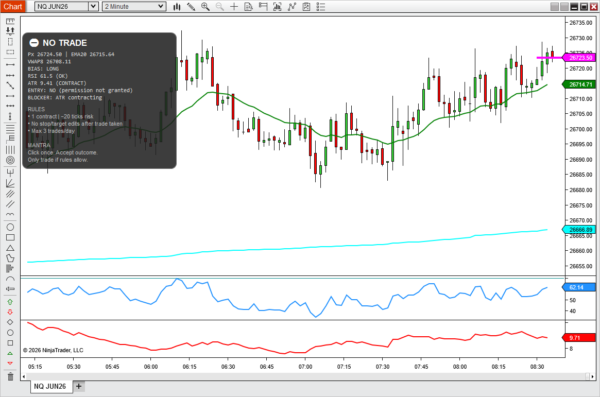
Task: Toggle Chart Trader from the toolbar
Action: [x=263, y=7]
